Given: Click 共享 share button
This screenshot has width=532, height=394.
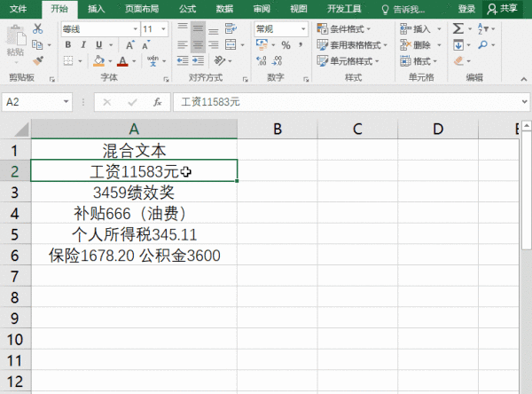Looking at the screenshot, I should click(503, 9).
